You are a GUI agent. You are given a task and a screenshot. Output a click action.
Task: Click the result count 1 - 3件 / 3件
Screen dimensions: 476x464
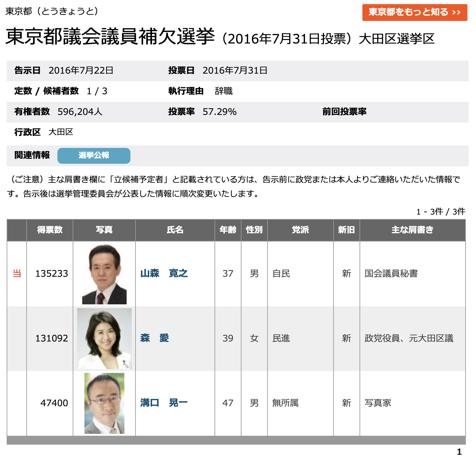[441, 212]
